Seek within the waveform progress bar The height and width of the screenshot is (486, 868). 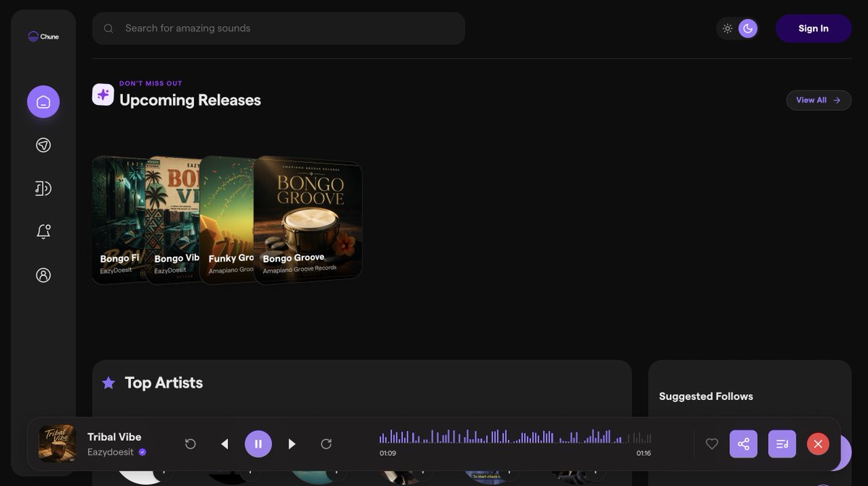(515, 437)
